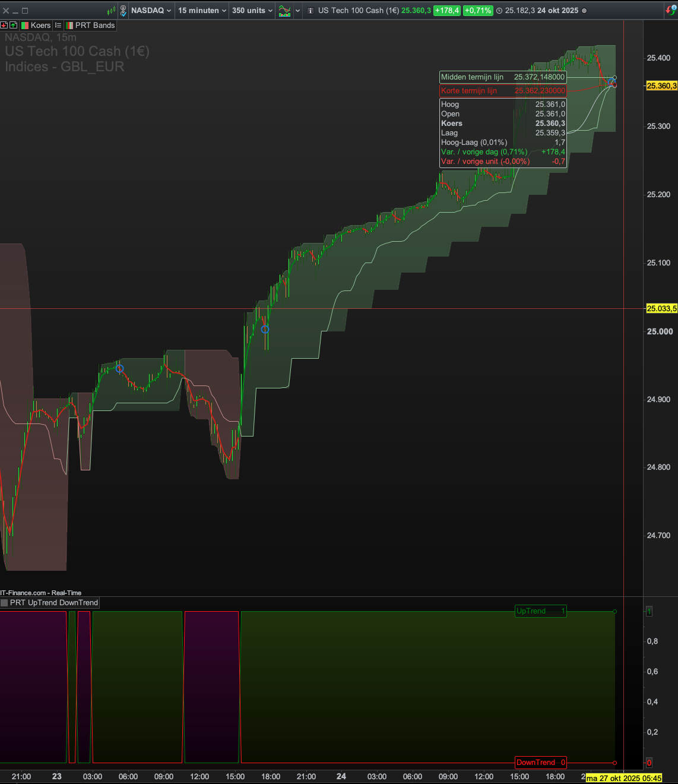
Task: Click the 0,8 indicator axis label
Action: (x=652, y=641)
